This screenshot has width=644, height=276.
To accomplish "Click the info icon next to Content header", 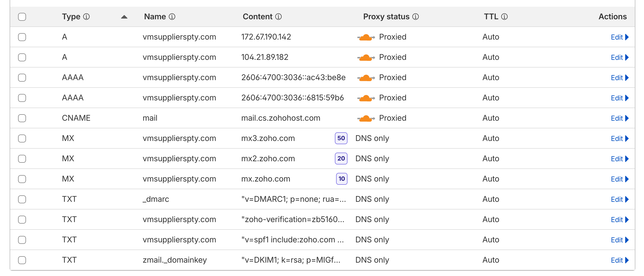I will coord(278,17).
